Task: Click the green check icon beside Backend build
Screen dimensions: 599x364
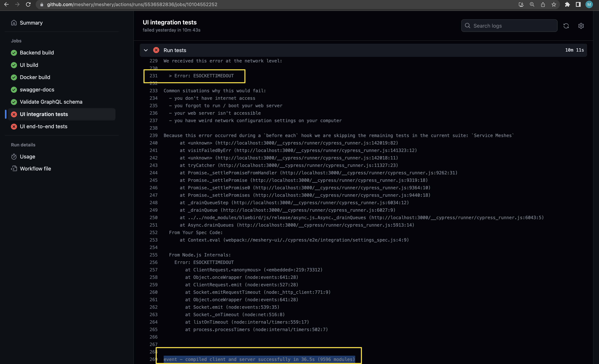Action: (14, 53)
